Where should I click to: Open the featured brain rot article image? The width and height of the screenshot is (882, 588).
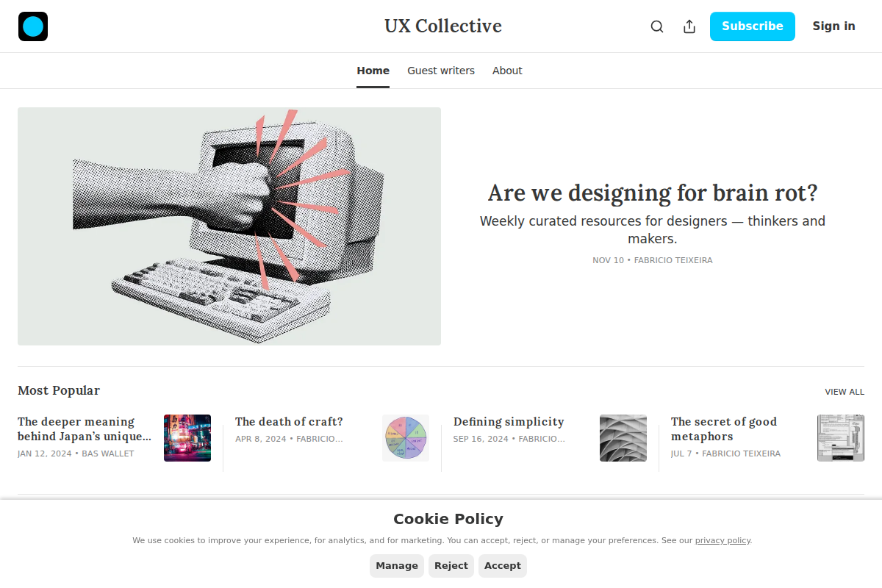(x=229, y=226)
